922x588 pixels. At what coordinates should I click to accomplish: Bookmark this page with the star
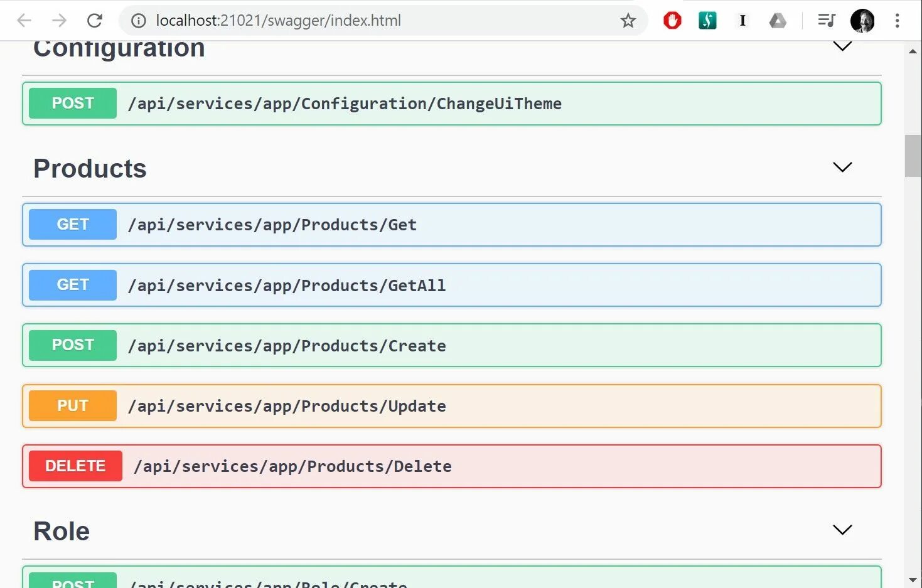tap(628, 21)
